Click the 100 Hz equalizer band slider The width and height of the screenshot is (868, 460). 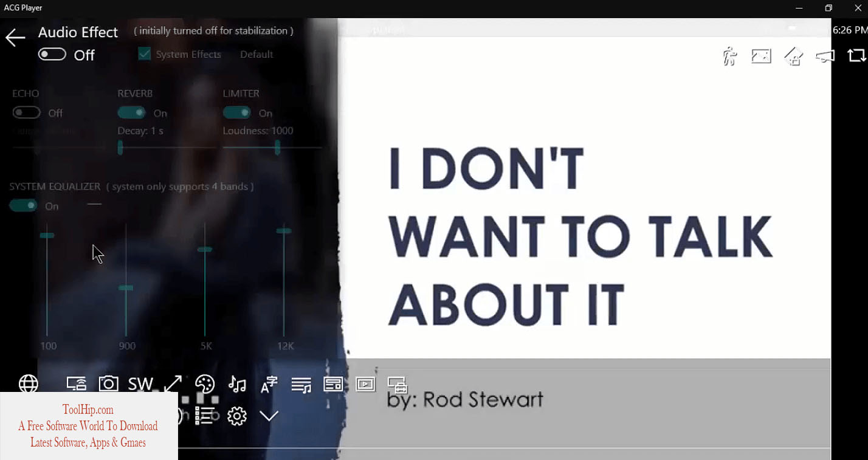[47, 280]
